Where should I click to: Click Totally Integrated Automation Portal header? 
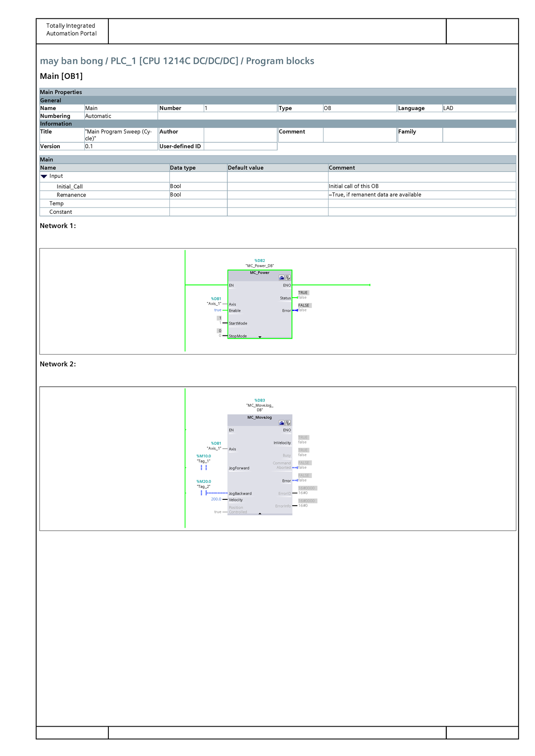pyautogui.click(x=71, y=29)
